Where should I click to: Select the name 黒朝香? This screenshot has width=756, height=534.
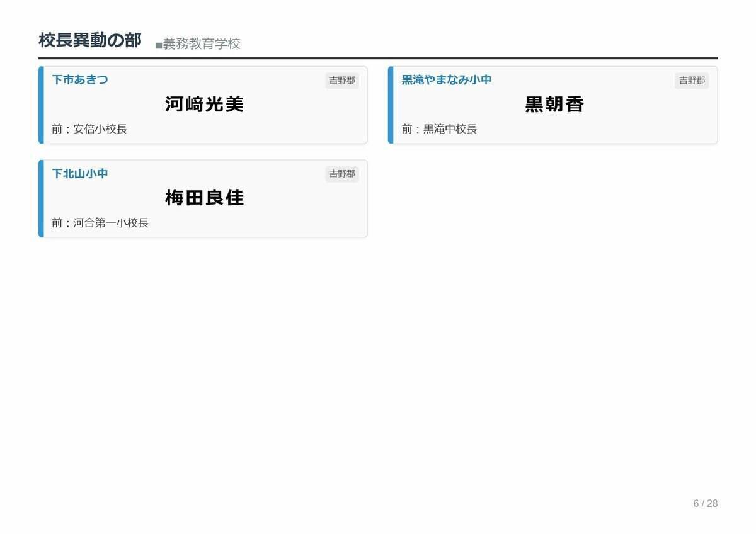click(553, 105)
